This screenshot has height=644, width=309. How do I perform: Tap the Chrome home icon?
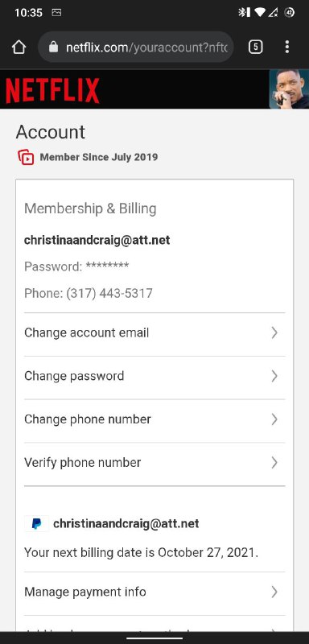point(19,47)
